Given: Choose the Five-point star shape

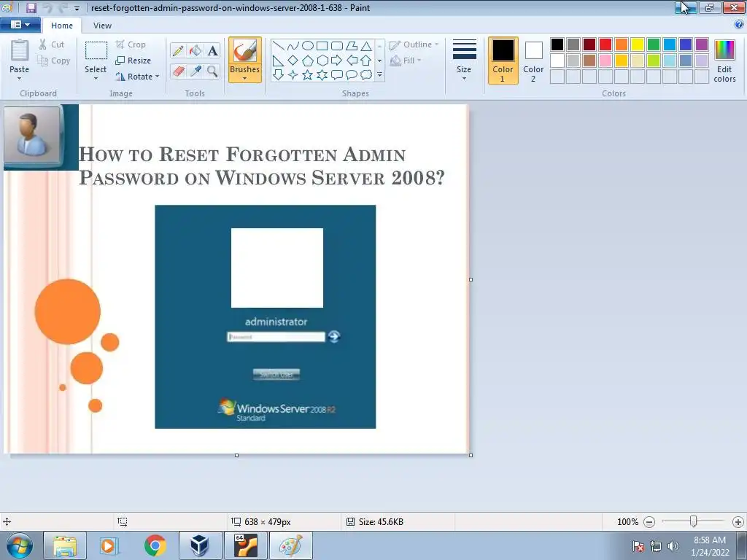Looking at the screenshot, I should pos(308,75).
